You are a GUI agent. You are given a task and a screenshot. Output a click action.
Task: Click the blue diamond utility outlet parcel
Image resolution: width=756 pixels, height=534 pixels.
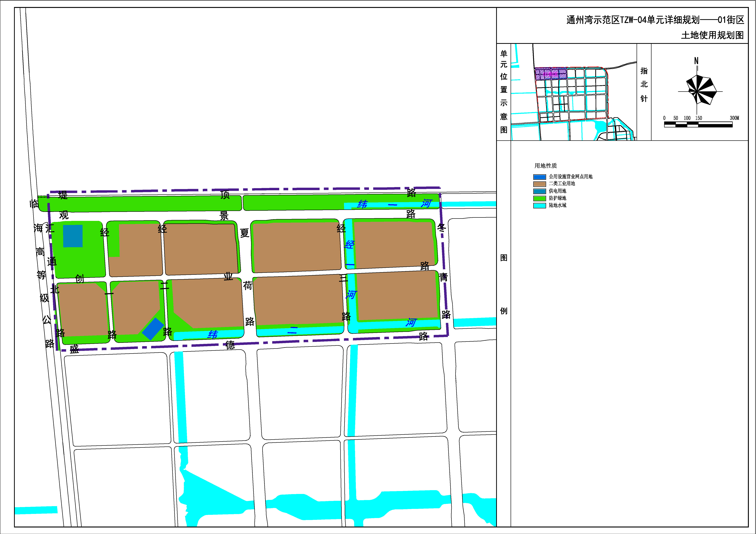pos(153,329)
